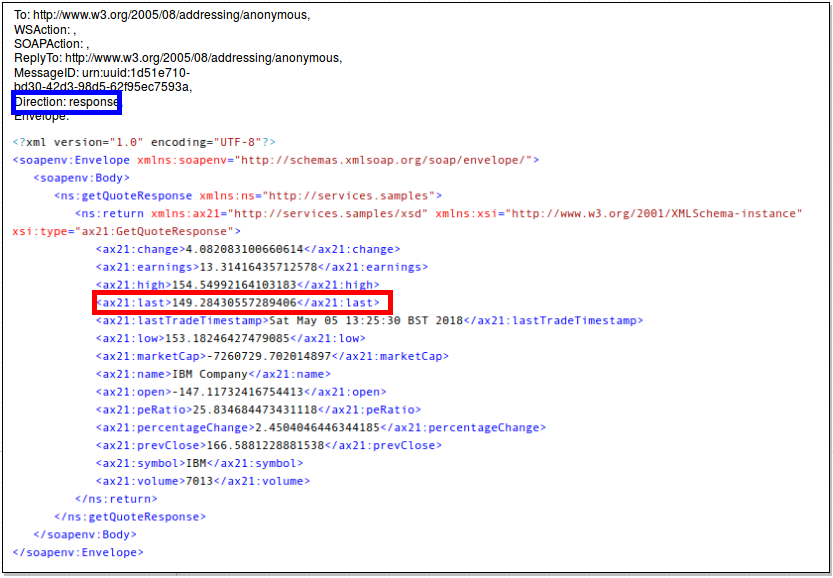Click the lastTradeTimestamp element line
Image resolution: width=833 pixels, height=578 pixels.
[369, 321]
